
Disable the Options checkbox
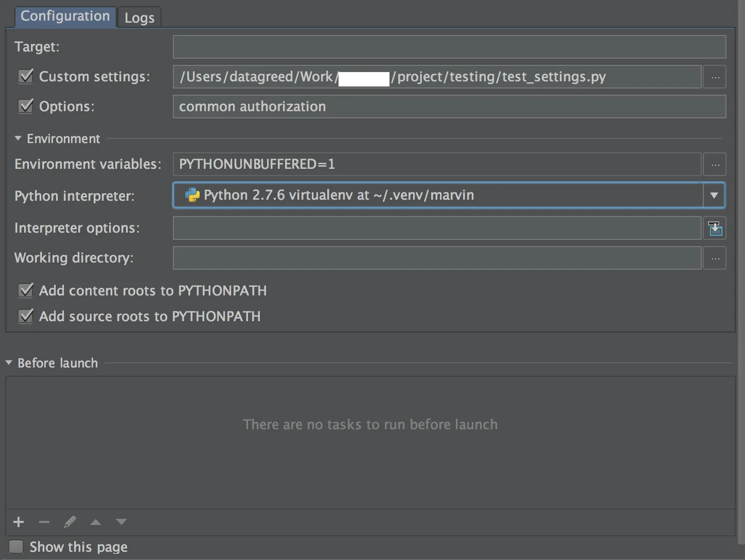[25, 107]
